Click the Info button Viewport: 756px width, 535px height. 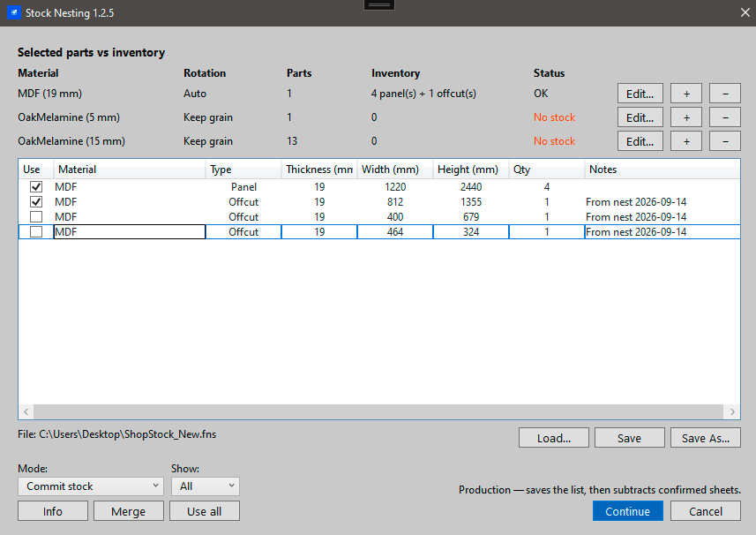coord(53,511)
